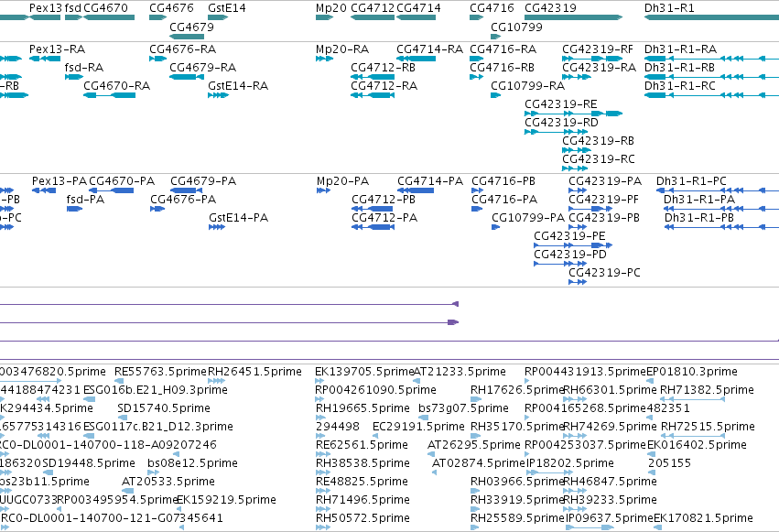779x532 pixels.
Task: Select transcript Mp20-RA
Action: 324,59
